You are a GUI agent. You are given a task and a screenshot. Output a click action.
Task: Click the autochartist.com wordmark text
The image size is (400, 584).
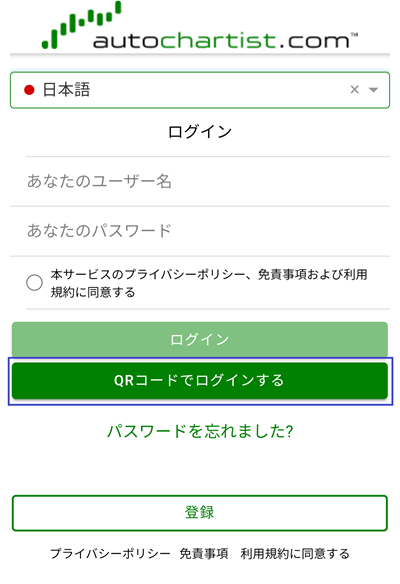(221, 41)
